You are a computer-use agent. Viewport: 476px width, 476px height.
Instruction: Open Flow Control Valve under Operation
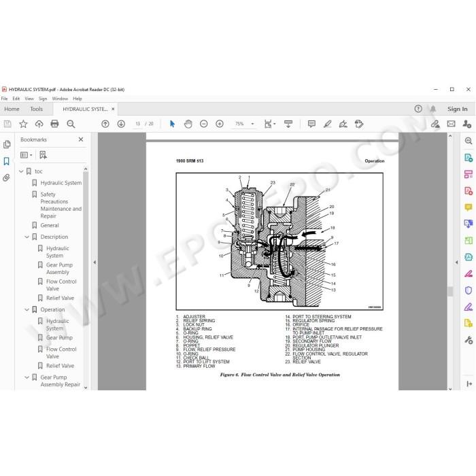(x=61, y=353)
